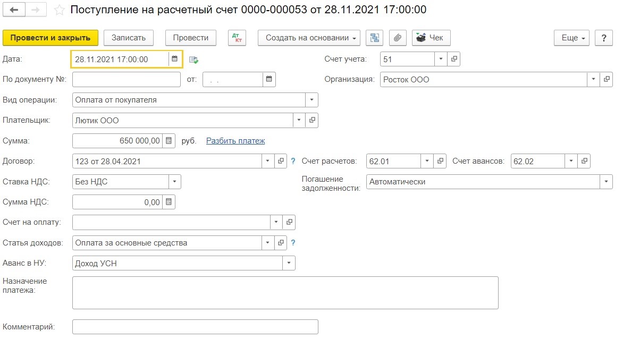
Task: Click the 'от' date input field
Action: pyautogui.click(x=233, y=79)
